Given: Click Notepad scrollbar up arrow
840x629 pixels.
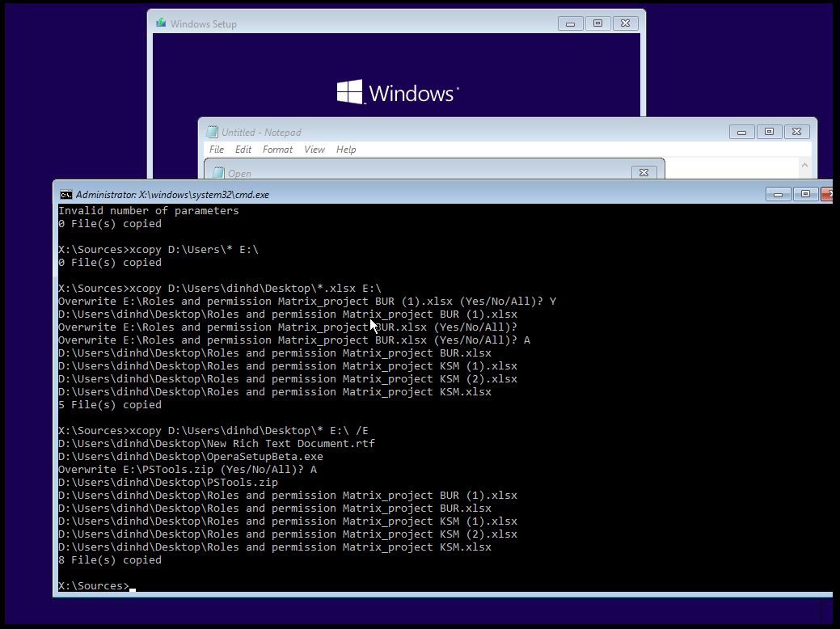Looking at the screenshot, I should [804, 165].
